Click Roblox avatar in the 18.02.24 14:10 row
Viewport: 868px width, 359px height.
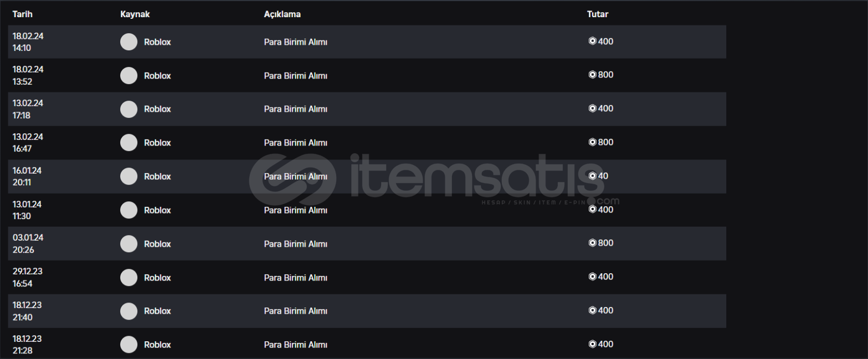pyautogui.click(x=129, y=42)
